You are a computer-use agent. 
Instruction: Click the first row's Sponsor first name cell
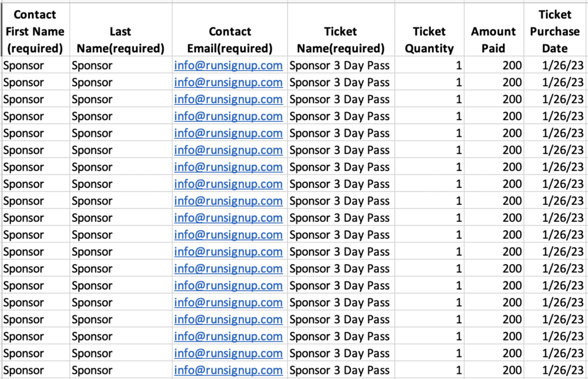(35, 65)
